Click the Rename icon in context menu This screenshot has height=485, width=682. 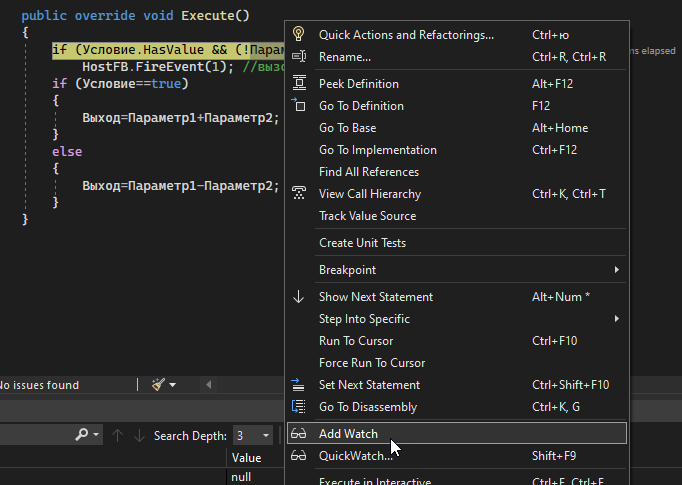click(x=299, y=56)
